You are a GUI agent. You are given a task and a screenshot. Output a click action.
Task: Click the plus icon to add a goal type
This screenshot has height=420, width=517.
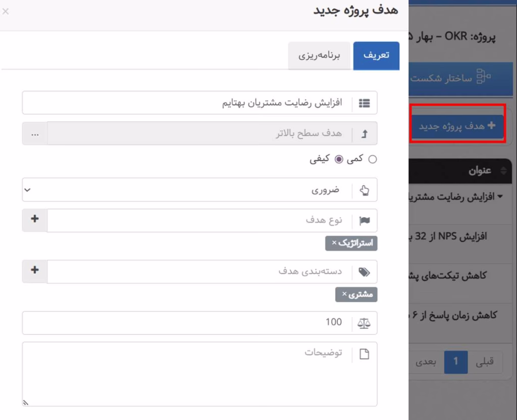pyautogui.click(x=34, y=220)
